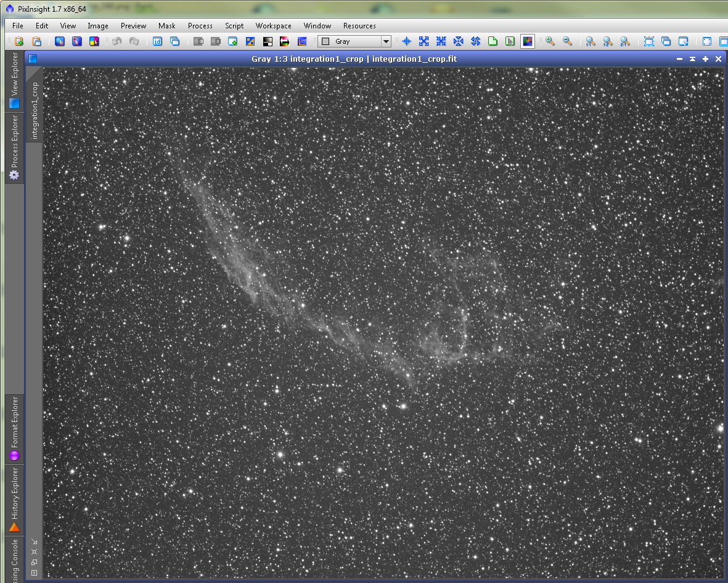Set zoom to 1:1 with toolbar icon

590,41
